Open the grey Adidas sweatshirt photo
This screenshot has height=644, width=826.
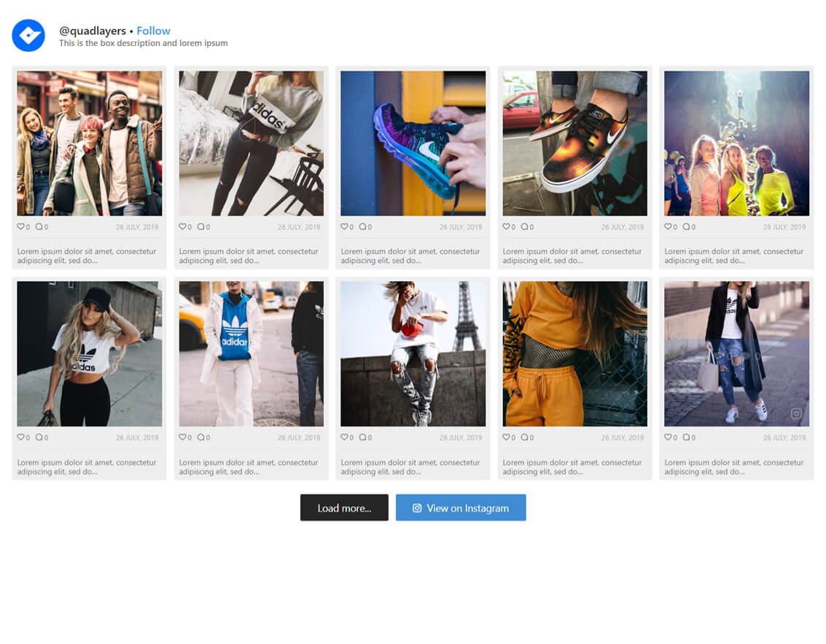(252, 144)
